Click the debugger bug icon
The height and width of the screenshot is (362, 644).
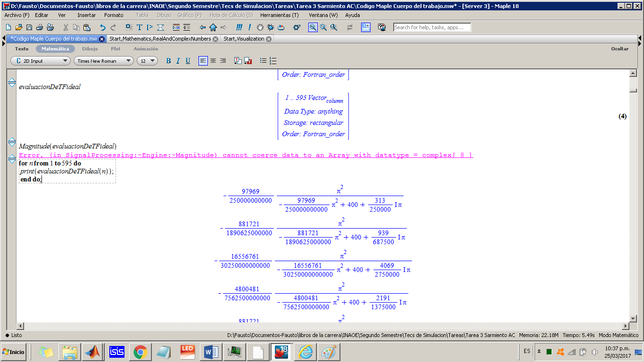point(270,27)
